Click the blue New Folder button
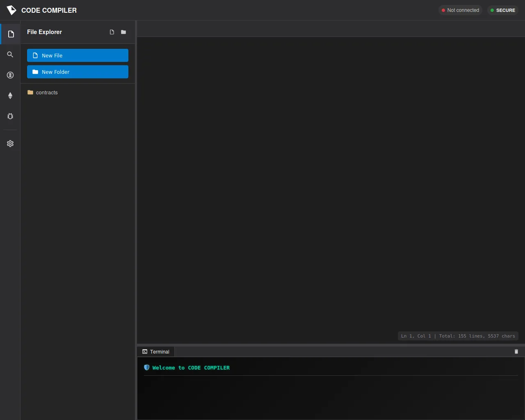Screen dimensions: 525x420 pyautogui.click(x=78, y=72)
